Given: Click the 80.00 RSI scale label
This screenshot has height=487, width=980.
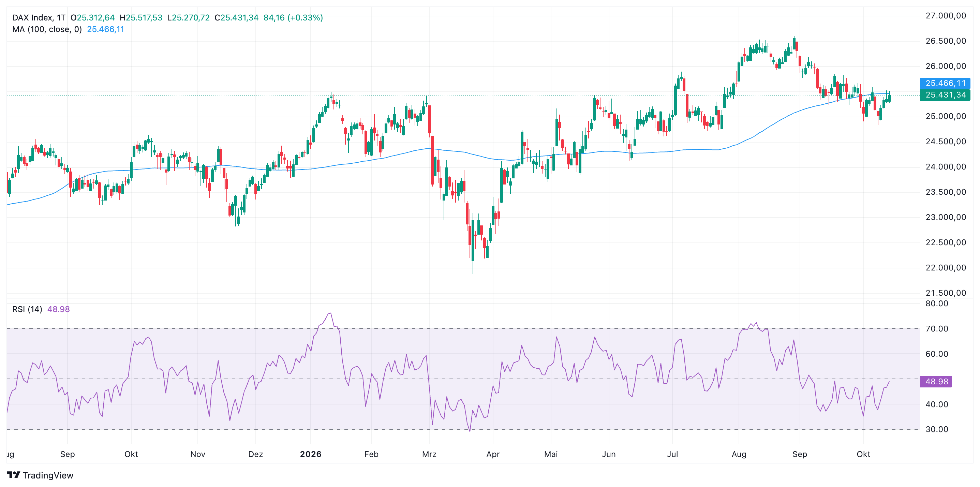Looking at the screenshot, I should (937, 303).
